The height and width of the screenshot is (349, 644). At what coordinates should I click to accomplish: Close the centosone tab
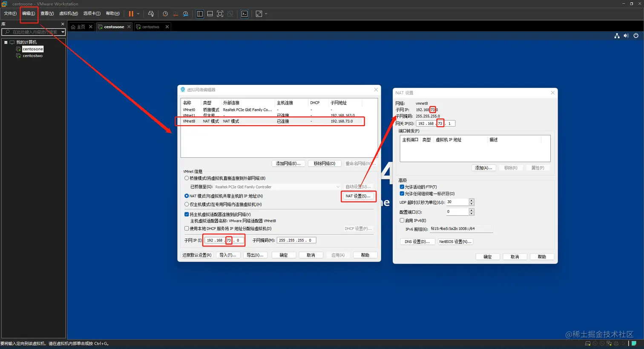coord(129,26)
